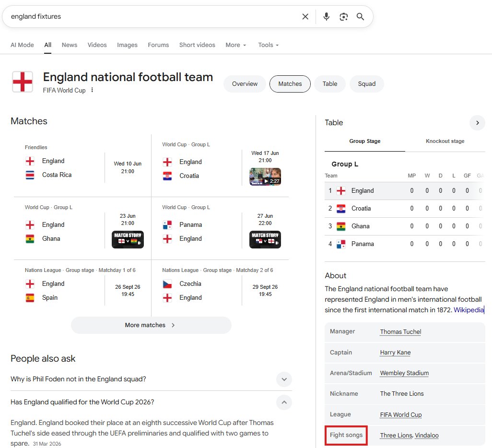Click Wed 10 Jun 21:00 match time
The width and height of the screenshot is (492, 448).
[x=128, y=167]
